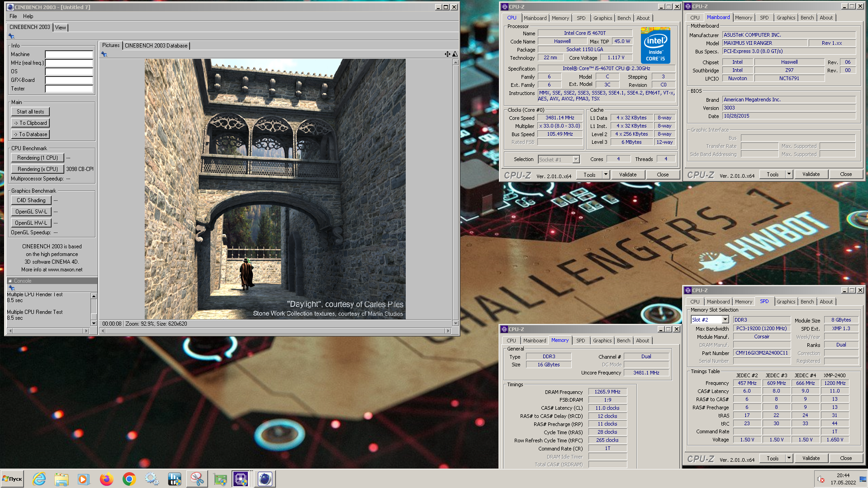This screenshot has height=488, width=868.
Task: Open the Tools dropdown in the CPU-Z SPD window
Action: point(789,458)
